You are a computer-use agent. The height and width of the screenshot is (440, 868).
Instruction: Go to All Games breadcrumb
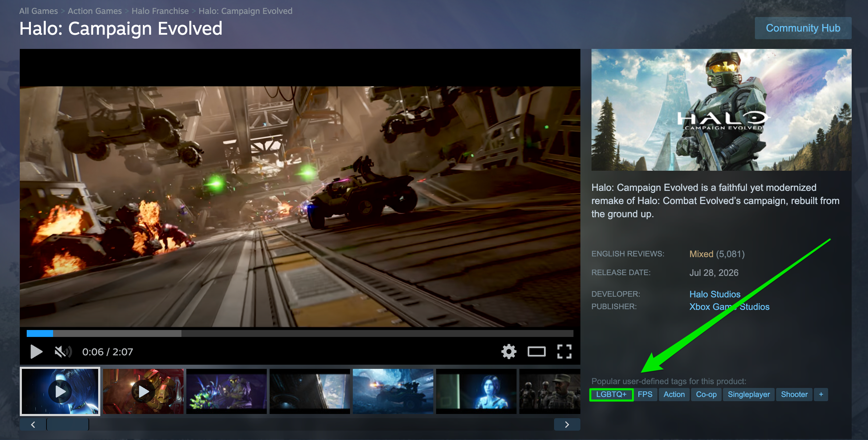[x=39, y=11]
